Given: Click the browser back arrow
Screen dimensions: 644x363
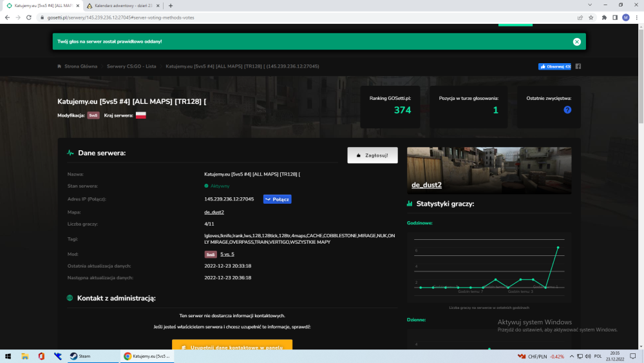Looking at the screenshot, I should point(7,17).
